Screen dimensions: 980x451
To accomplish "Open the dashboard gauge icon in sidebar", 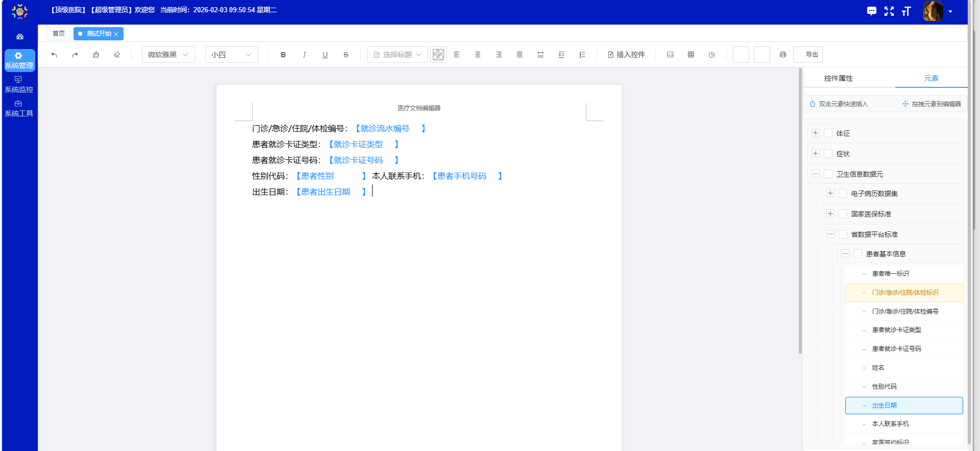I will click(20, 37).
